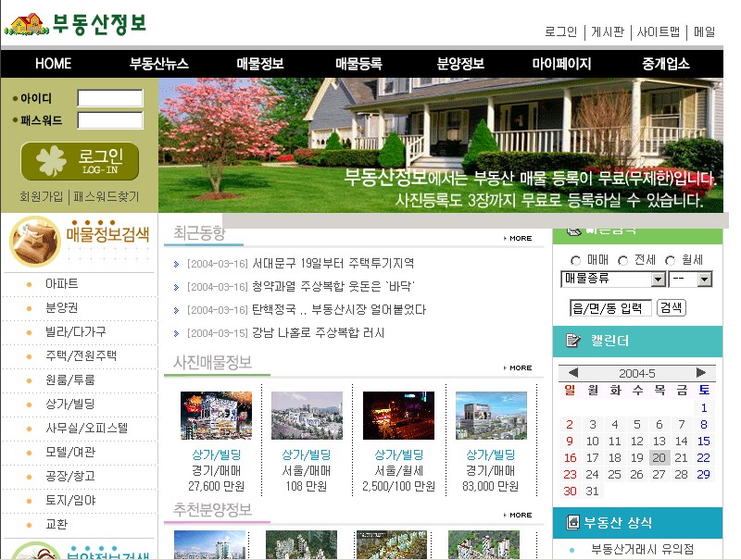The image size is (741, 560).
Task: Open MORE next to 사진매물정보
Action: (519, 367)
